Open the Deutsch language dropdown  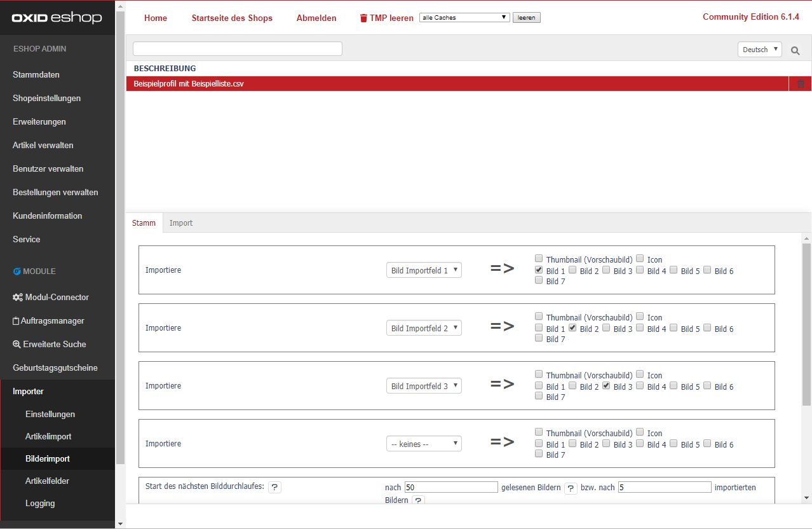click(x=759, y=50)
